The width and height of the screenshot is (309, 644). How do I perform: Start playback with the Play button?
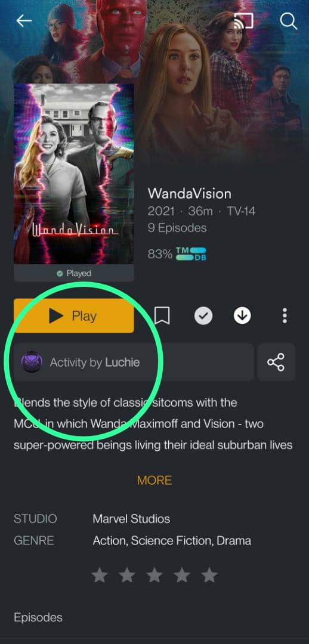[74, 316]
